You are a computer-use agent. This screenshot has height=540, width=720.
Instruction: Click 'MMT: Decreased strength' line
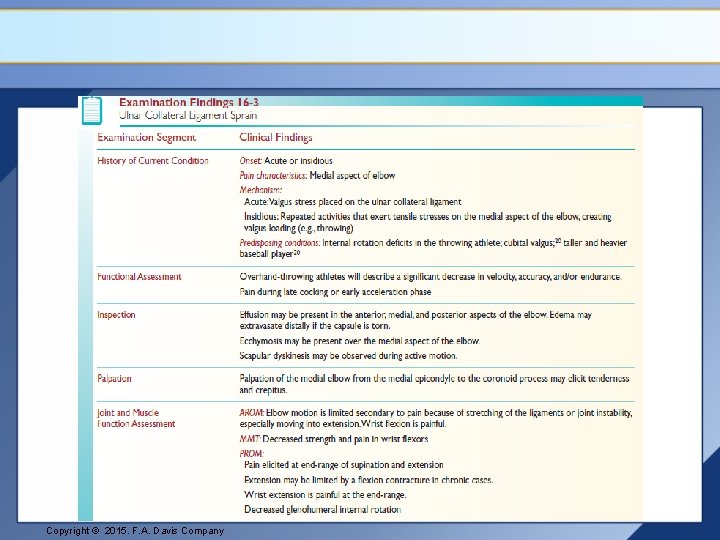334,439
